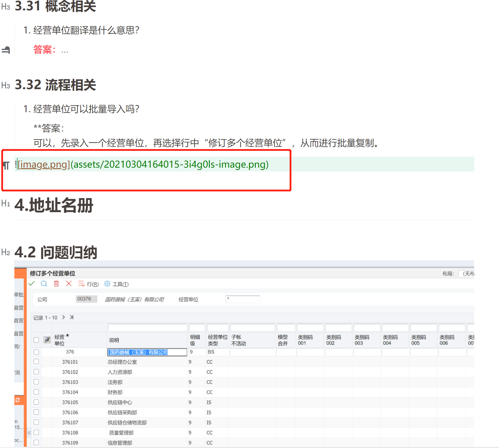Jump to the last page of records
The height and width of the screenshot is (448, 499).
(x=72, y=317)
